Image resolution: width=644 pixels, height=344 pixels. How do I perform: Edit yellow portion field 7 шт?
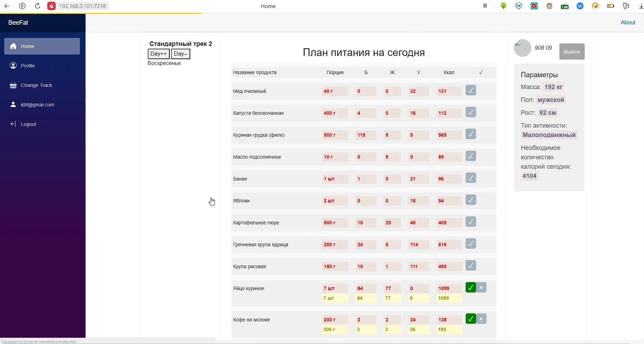pos(335,298)
